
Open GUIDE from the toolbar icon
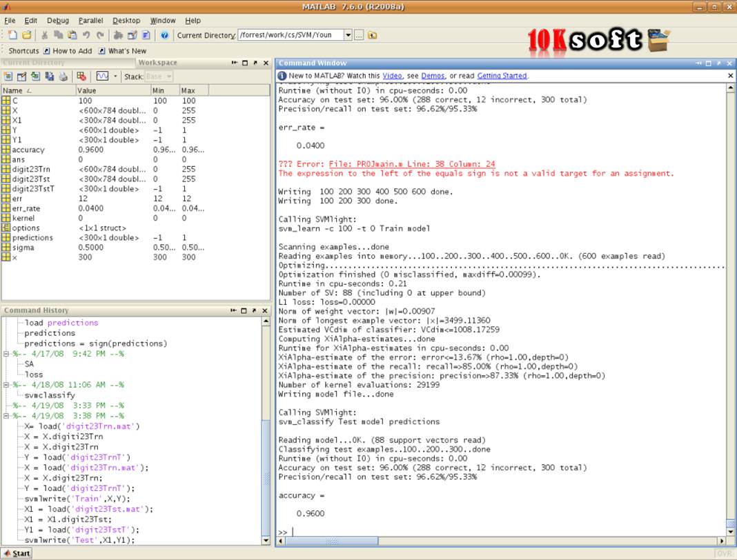[x=132, y=35]
